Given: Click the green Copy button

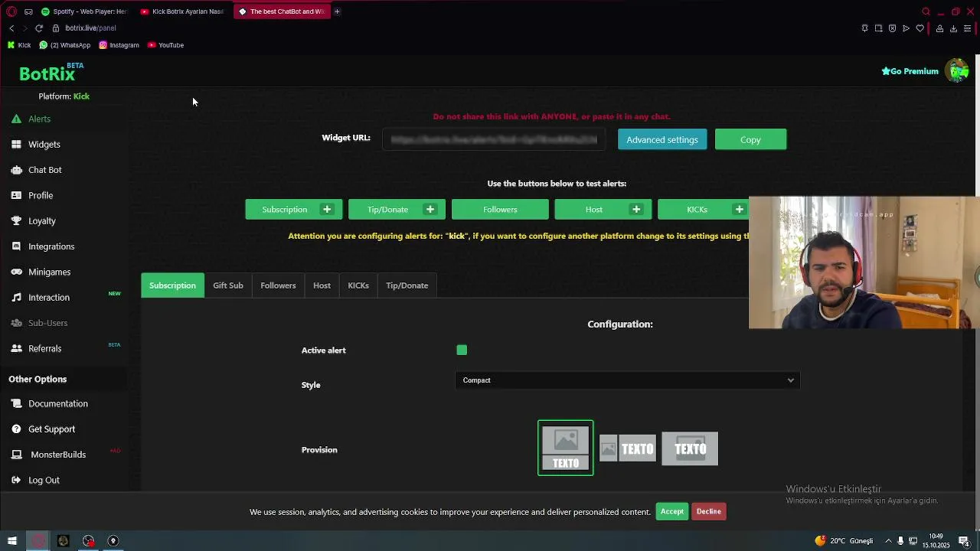Looking at the screenshot, I should point(750,139).
